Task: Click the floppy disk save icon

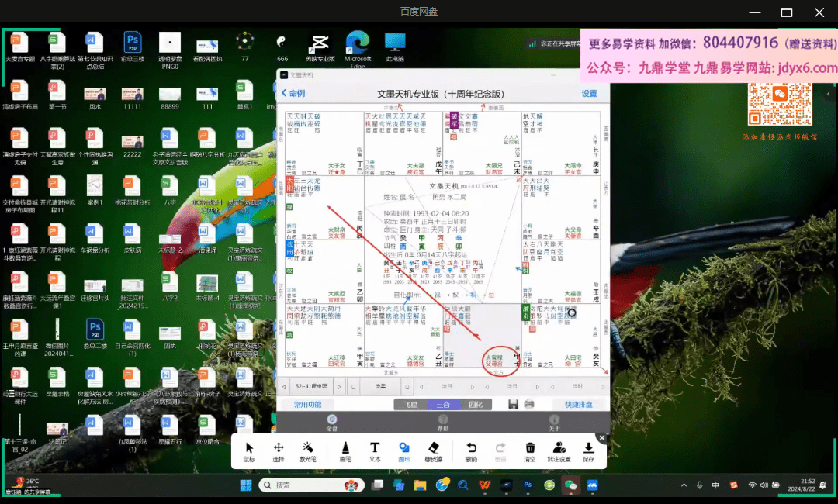Action: tap(513, 404)
